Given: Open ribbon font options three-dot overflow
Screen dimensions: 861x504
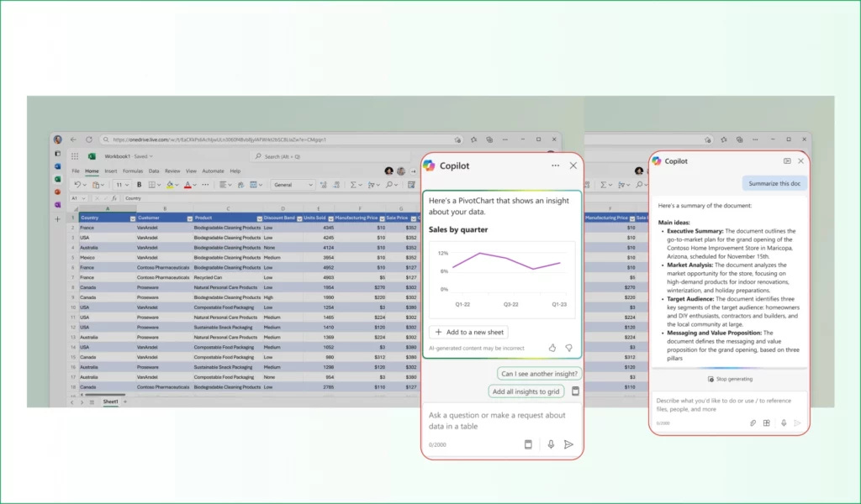Looking at the screenshot, I should (205, 185).
